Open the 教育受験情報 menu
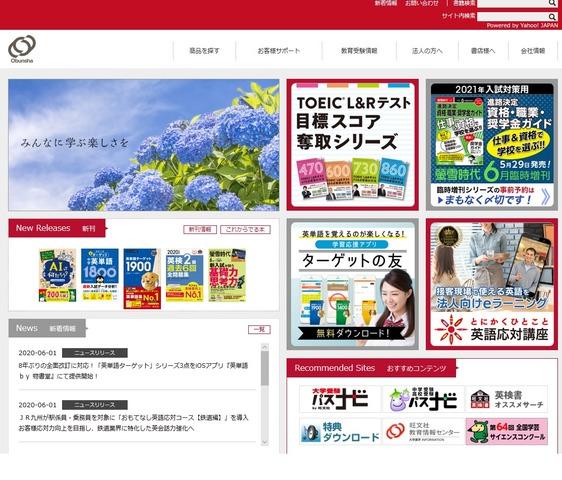 359,51
